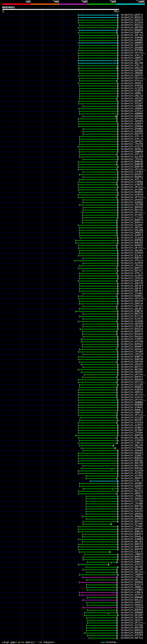Click hit label UniRef100_B9SG22

pos(132,17)
